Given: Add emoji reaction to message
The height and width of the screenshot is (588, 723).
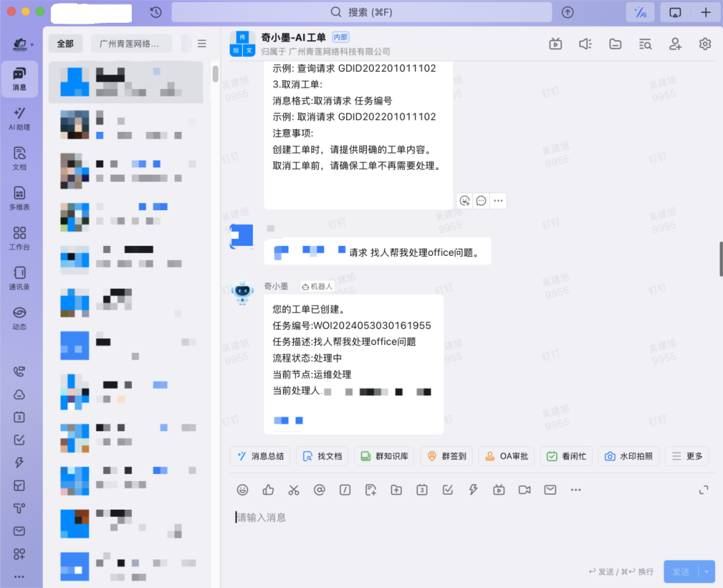Looking at the screenshot, I should [465, 201].
